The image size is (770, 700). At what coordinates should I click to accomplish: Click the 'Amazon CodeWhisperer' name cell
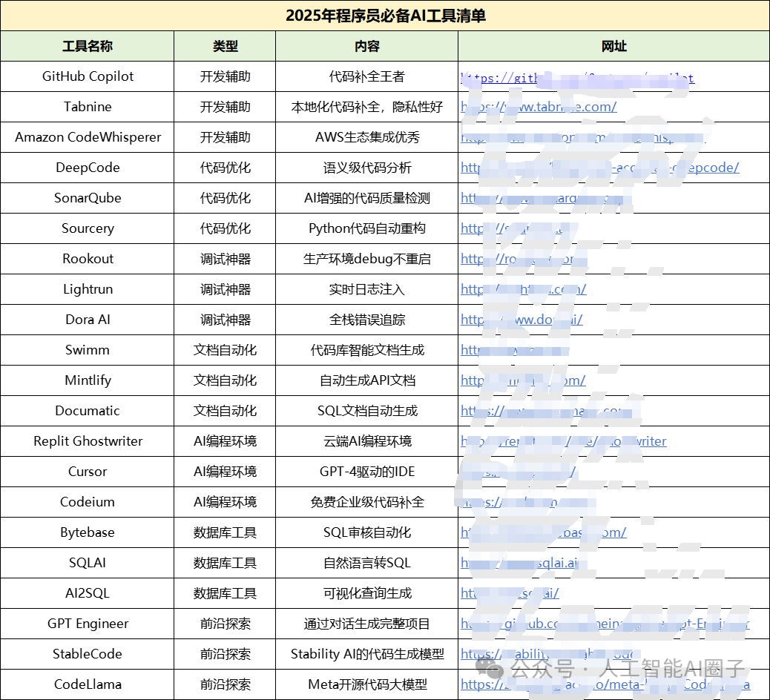[88, 137]
